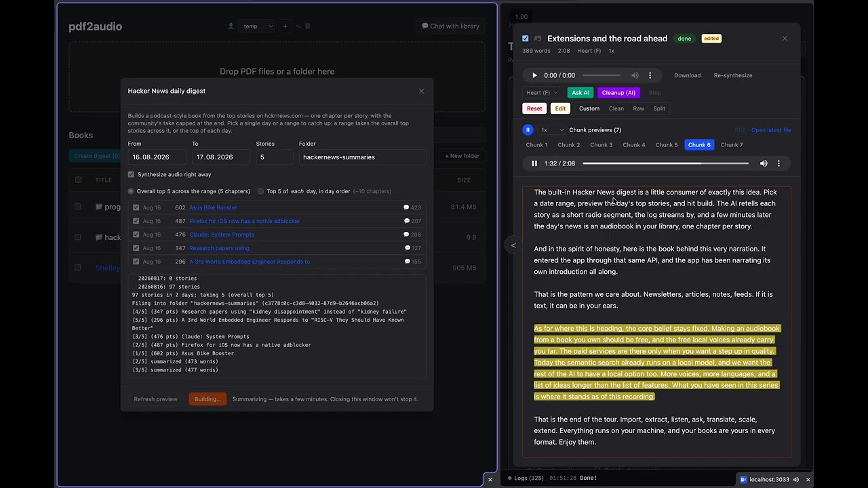Open latest file link
The width and height of the screenshot is (868, 488).
[771, 130]
